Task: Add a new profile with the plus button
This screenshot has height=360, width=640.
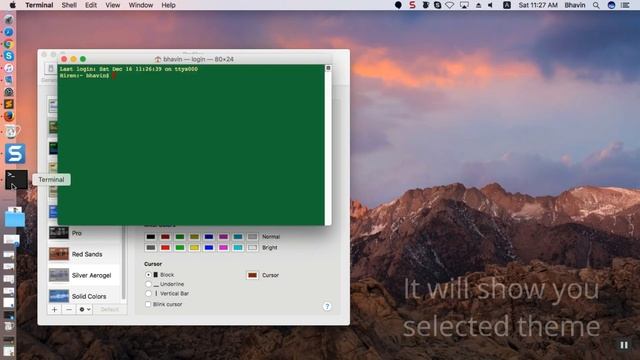Action: [54, 309]
